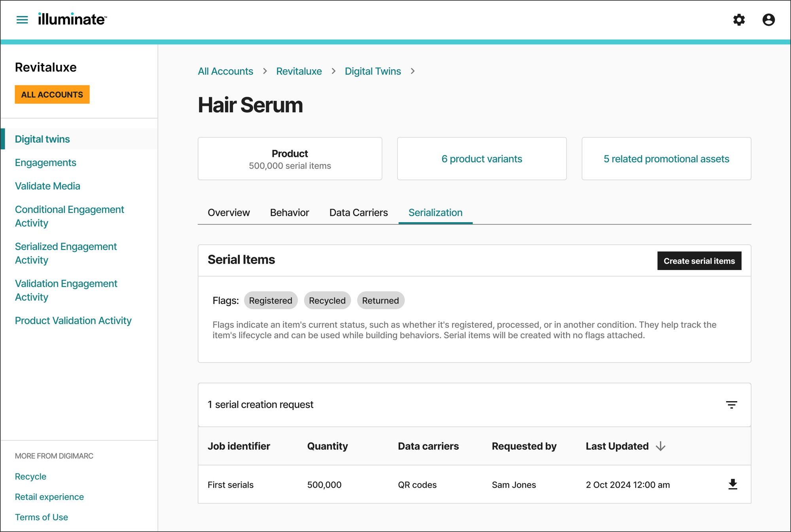The image size is (791, 532).
Task: Click the Create serial items button
Action: click(x=699, y=260)
